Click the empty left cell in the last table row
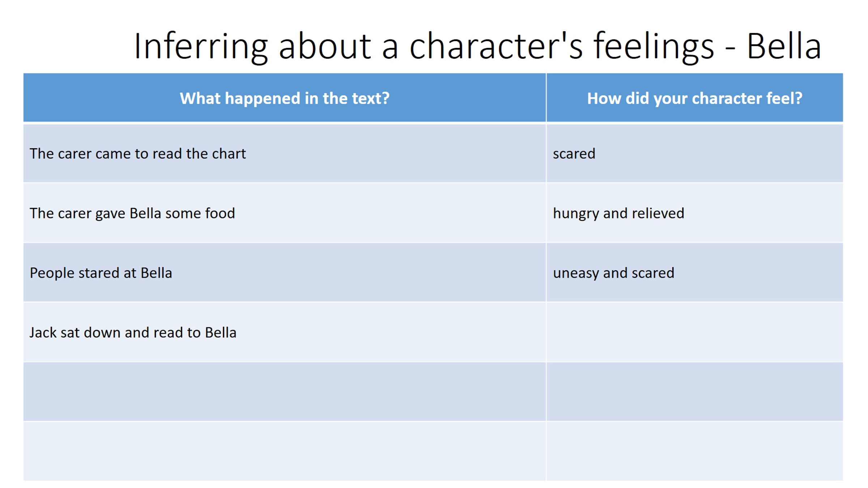868x488 pixels. pyautogui.click(x=285, y=451)
